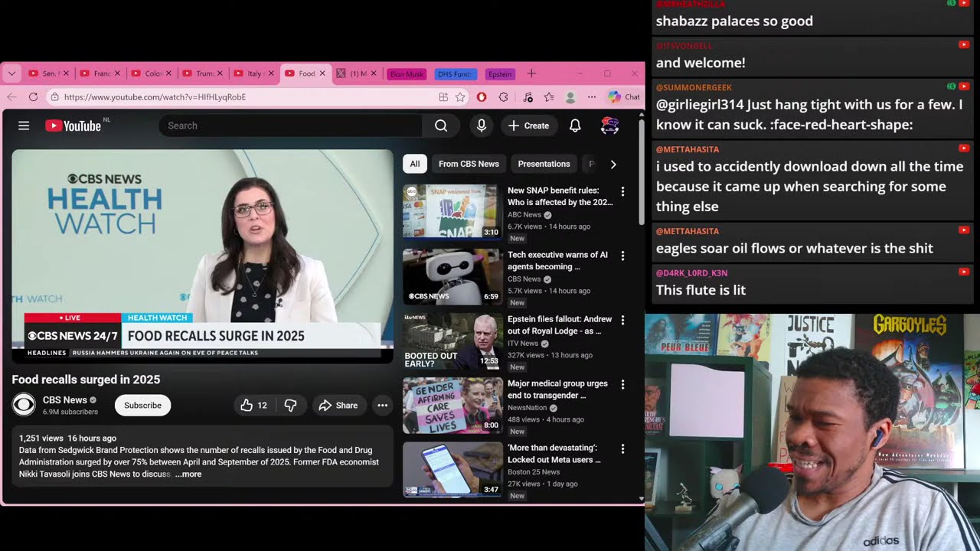Open browser settings and more menu

click(x=592, y=97)
